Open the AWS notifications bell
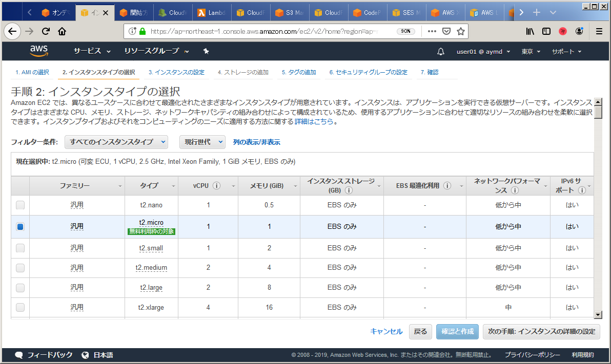This screenshot has width=611, height=364. click(441, 51)
